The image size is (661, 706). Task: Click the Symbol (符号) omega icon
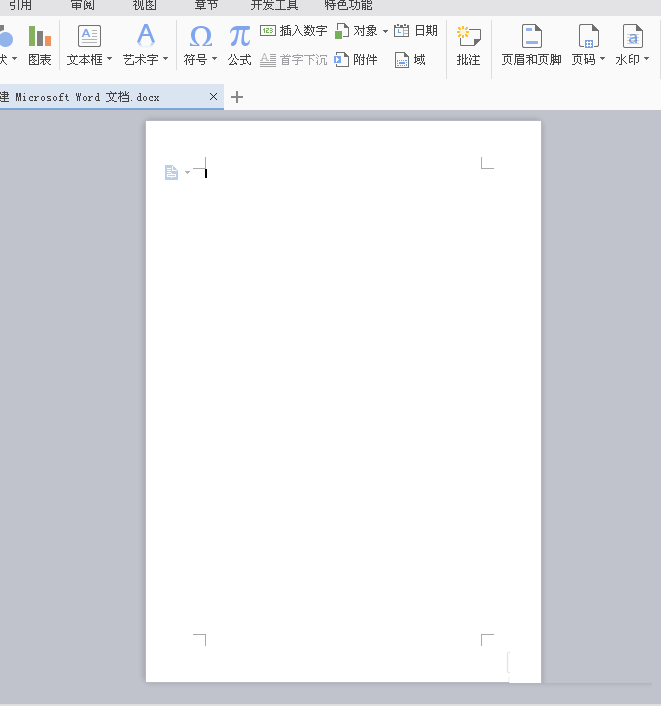(x=200, y=37)
